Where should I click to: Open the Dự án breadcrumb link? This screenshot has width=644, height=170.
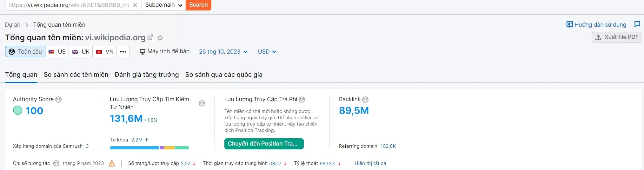click(13, 25)
